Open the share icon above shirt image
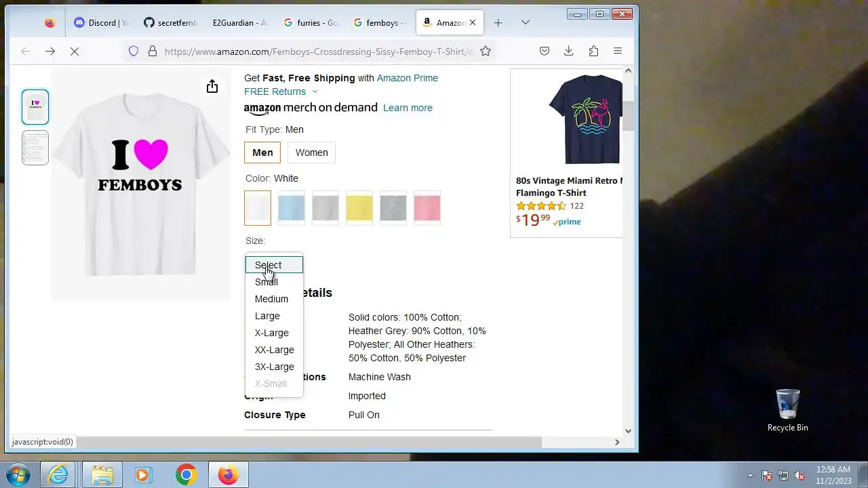The width and height of the screenshot is (868, 488). (212, 86)
